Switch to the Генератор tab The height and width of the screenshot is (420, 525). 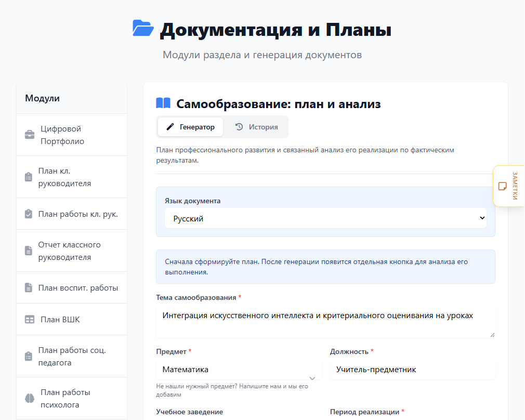[191, 127]
